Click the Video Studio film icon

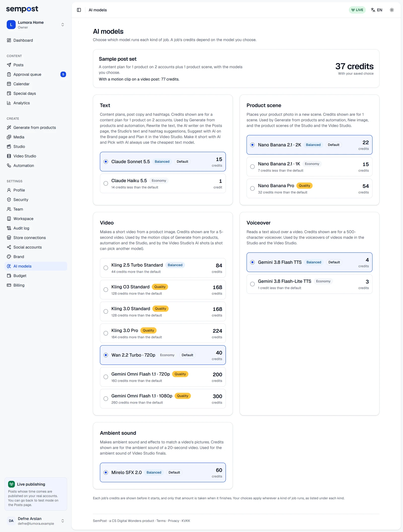(x=9, y=156)
